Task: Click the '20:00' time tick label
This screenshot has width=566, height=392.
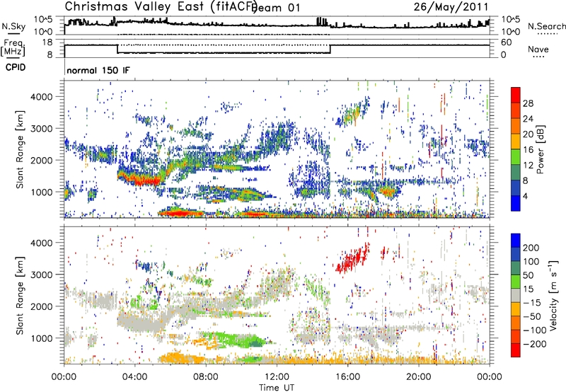Action: point(418,377)
